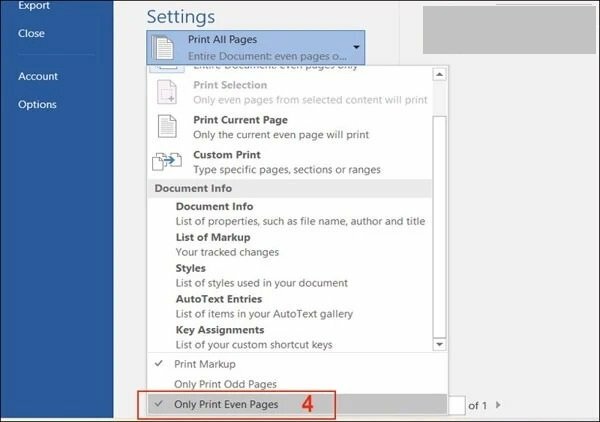
Task: Click the scroll down arrow in the list
Action: [x=438, y=343]
